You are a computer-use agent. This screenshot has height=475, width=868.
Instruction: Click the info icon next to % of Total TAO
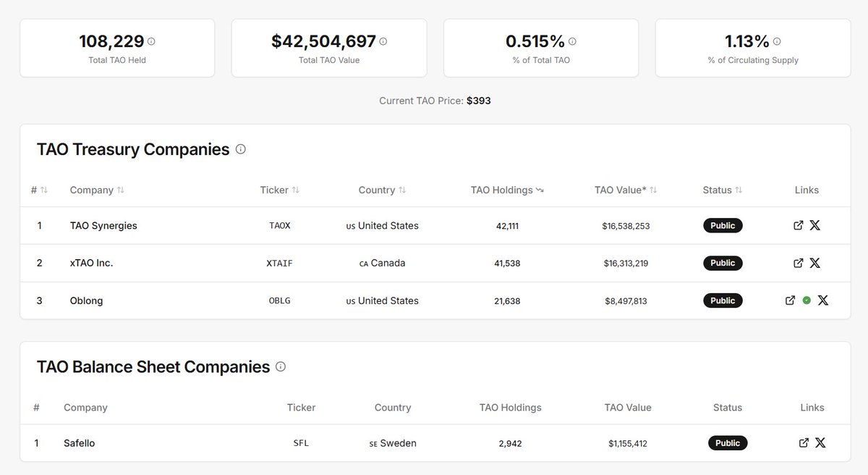click(x=571, y=41)
